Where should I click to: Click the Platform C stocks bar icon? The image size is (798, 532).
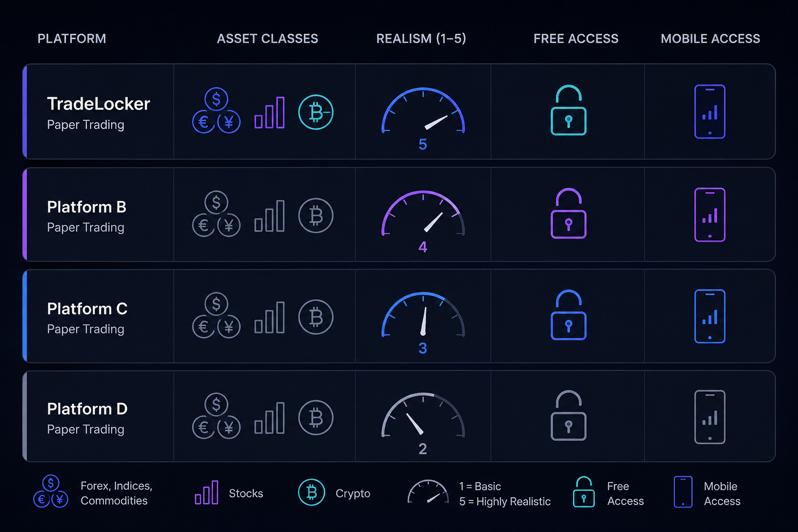tap(270, 317)
